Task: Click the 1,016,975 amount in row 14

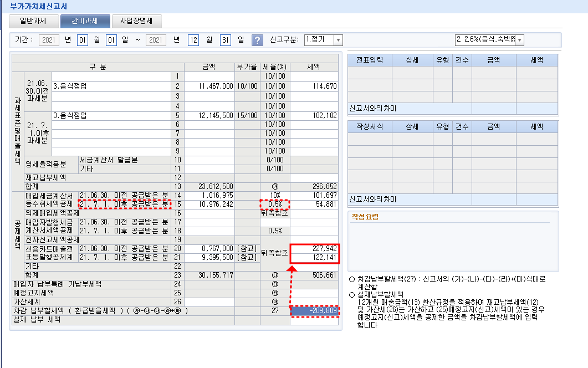Action: pyautogui.click(x=209, y=195)
